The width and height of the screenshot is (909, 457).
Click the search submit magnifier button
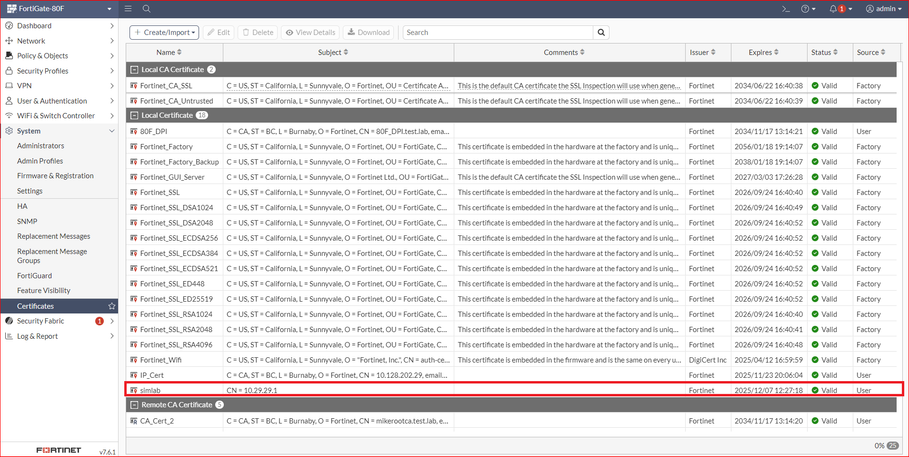click(x=601, y=32)
